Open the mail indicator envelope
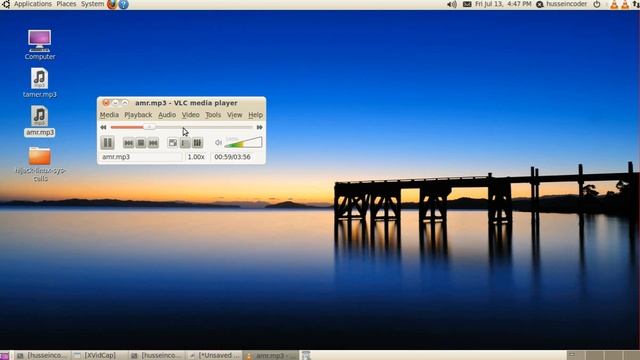 click(467, 4)
